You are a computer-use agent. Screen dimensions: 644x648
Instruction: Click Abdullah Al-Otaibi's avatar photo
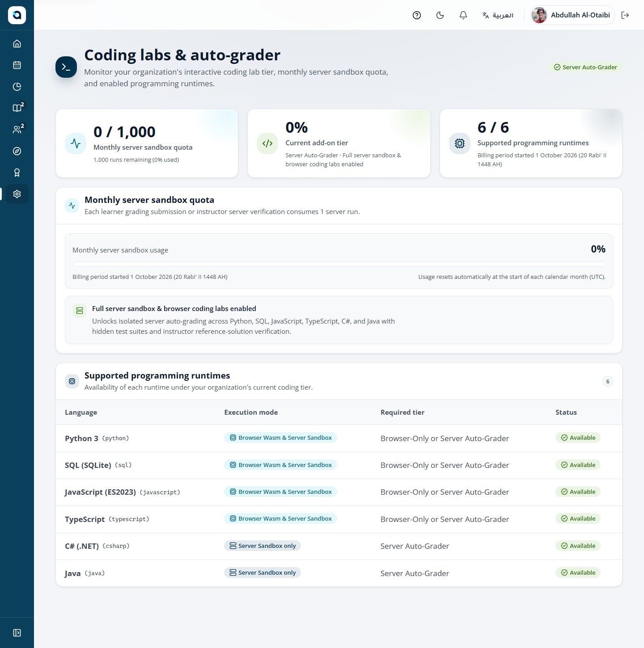[539, 15]
